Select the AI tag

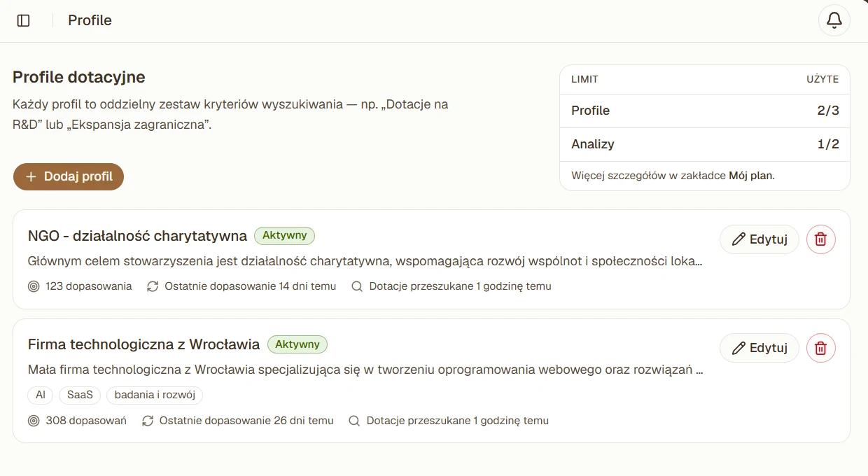[41, 395]
